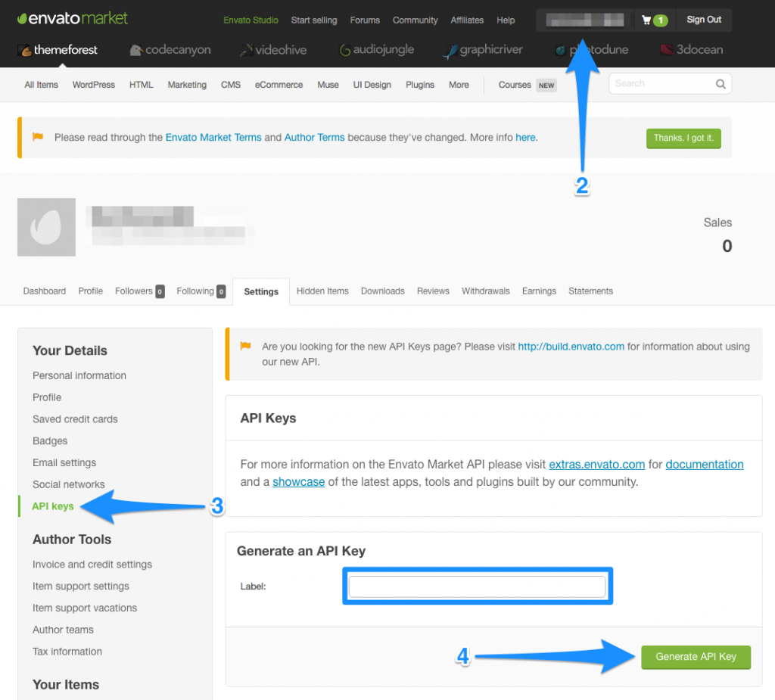The height and width of the screenshot is (700, 775).
Task: Open the Envato Market Terms link
Action: pyautogui.click(x=213, y=138)
